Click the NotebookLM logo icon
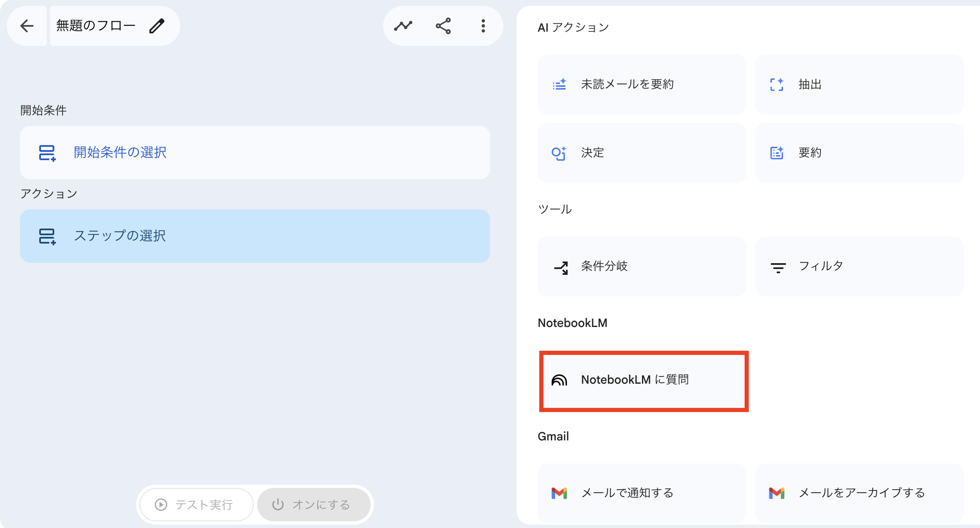980x528 pixels. 559,380
